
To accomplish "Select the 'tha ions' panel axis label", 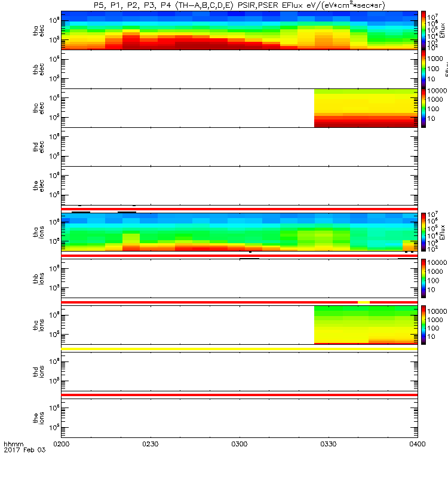I will 38,232.
